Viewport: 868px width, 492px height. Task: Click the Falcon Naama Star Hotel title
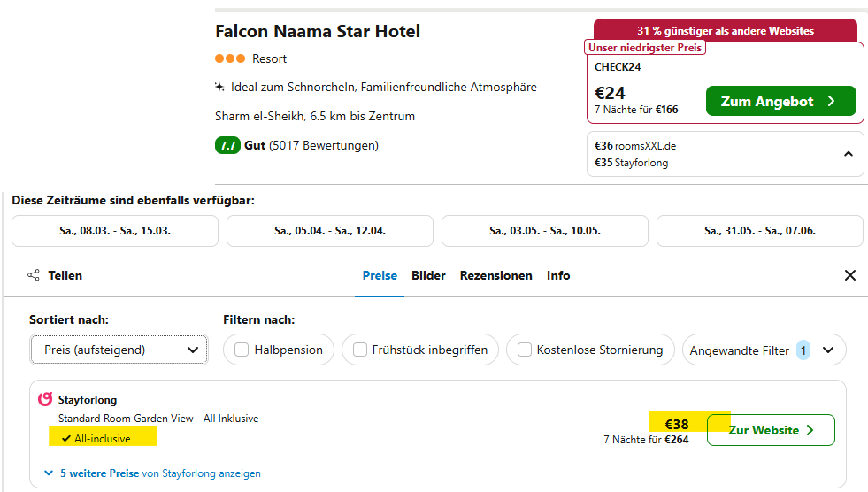tap(318, 31)
